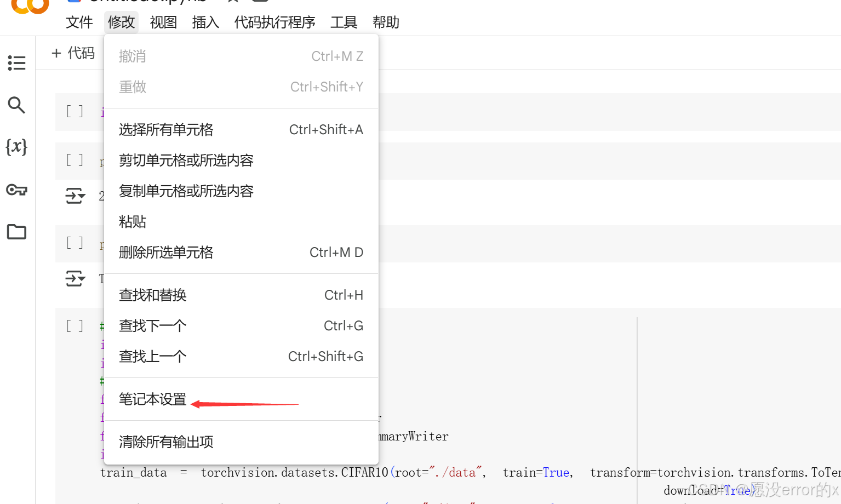Open 查找和替换 from the menu
The image size is (841, 504).
pyautogui.click(x=153, y=295)
